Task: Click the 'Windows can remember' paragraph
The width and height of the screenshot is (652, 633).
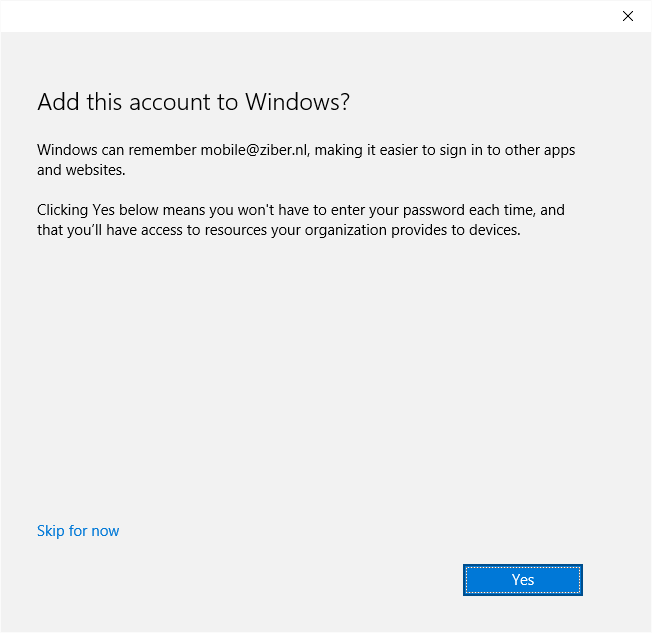Action: (306, 160)
